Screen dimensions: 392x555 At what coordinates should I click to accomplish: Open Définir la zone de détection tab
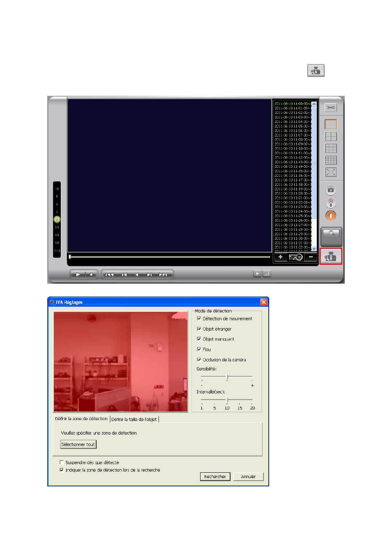(x=81, y=419)
